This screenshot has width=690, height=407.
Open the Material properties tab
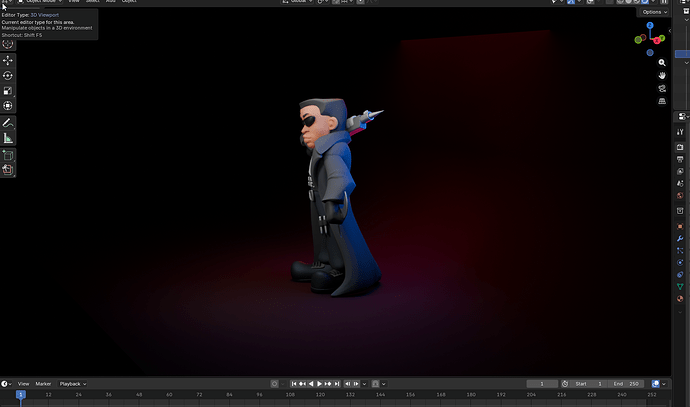680,299
